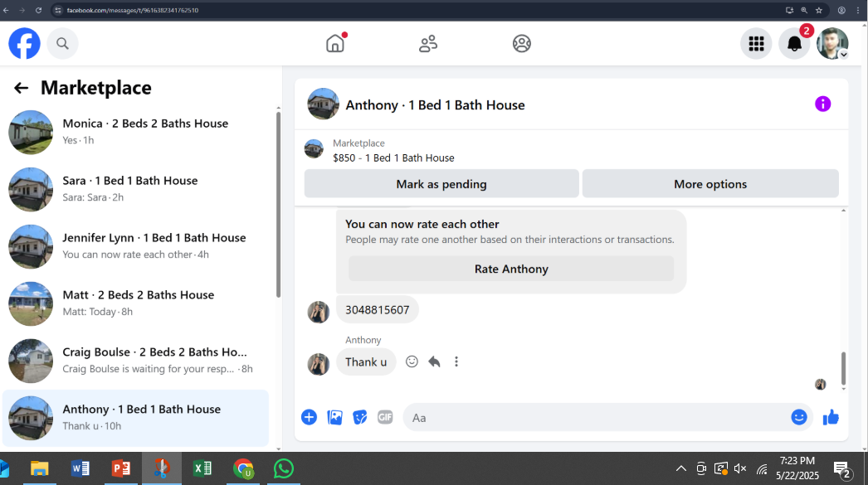Open the account profile picture menu
Viewport: 868px width, 485px height.
tap(832, 43)
